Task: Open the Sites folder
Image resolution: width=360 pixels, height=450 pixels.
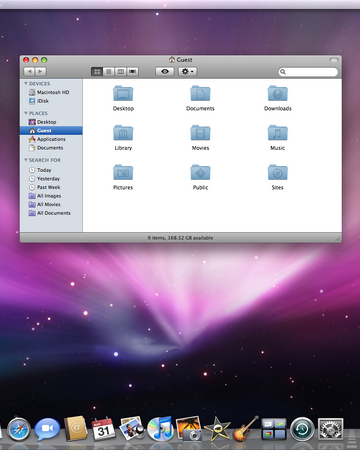Action: pyautogui.click(x=278, y=172)
